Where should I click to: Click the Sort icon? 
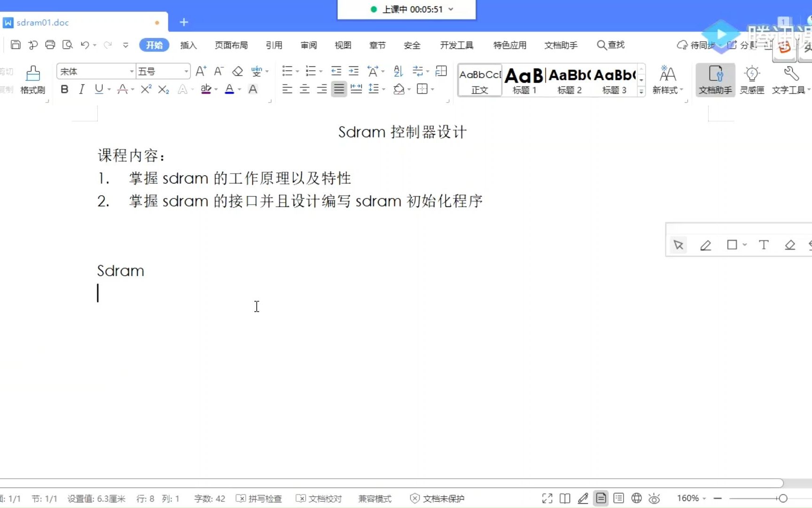click(398, 71)
